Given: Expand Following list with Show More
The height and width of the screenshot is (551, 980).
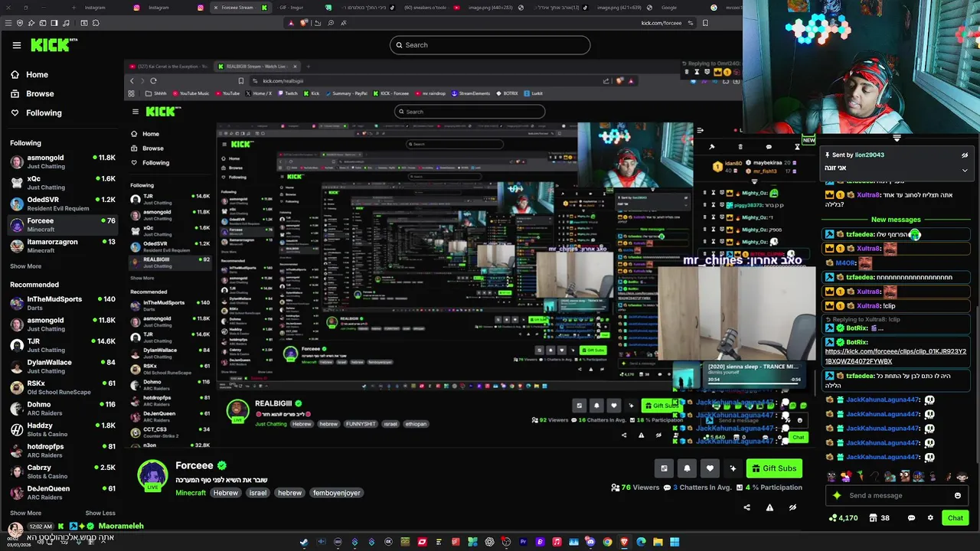Looking at the screenshot, I should [25, 266].
